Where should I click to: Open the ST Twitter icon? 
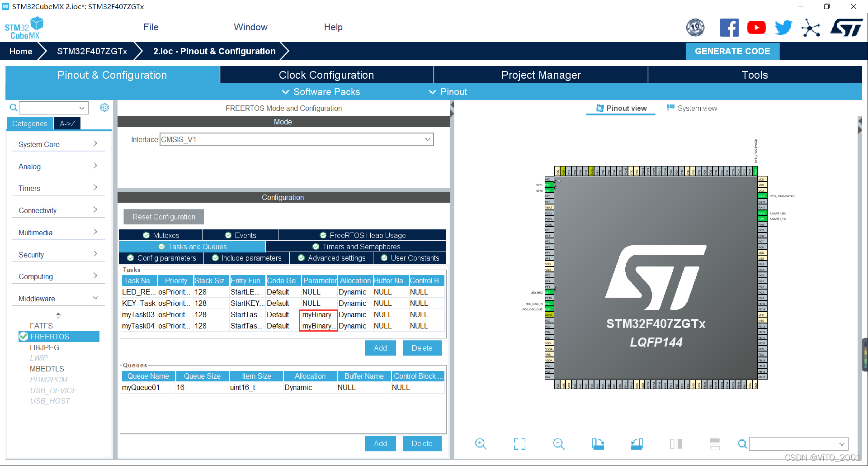point(783,28)
